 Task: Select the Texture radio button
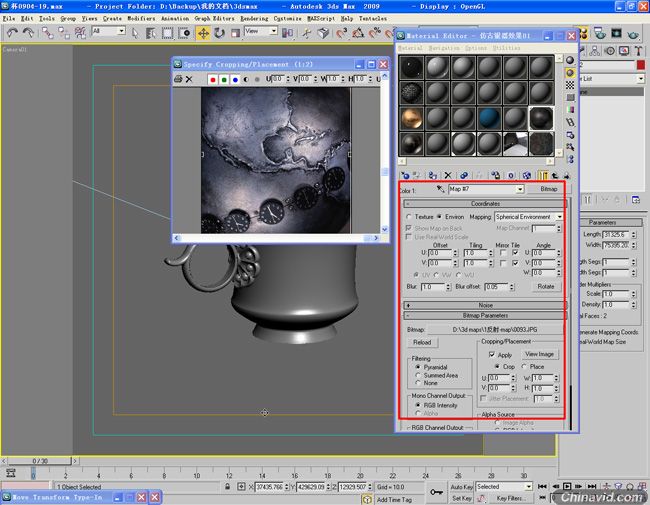[x=409, y=217]
